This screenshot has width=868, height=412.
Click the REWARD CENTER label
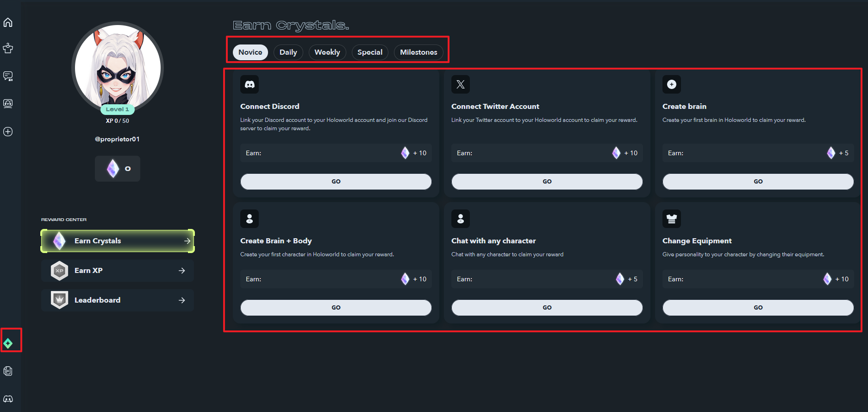(64, 220)
